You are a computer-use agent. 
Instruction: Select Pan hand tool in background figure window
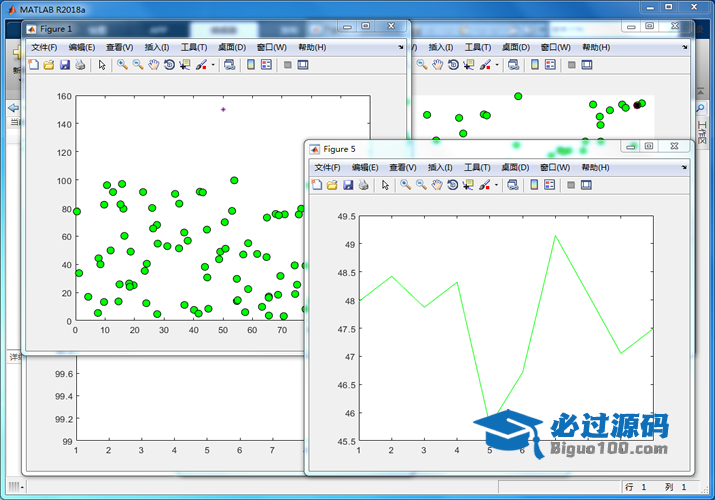click(437, 65)
